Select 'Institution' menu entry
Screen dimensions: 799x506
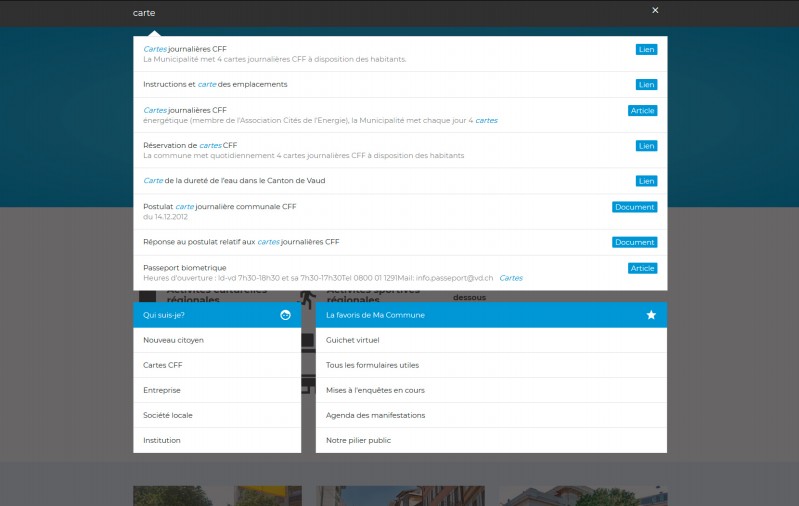[x=162, y=440]
